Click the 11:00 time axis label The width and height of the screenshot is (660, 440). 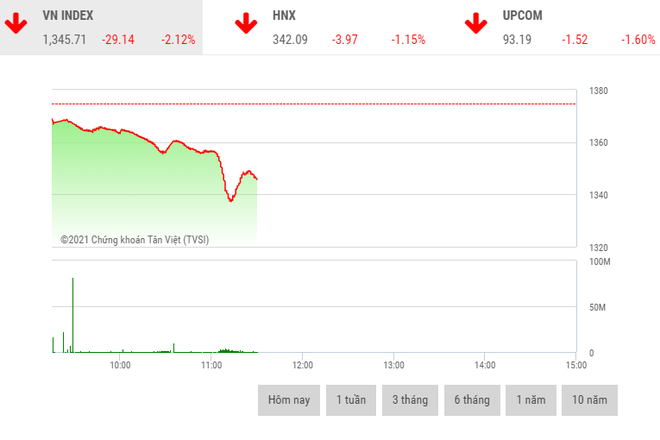(211, 366)
